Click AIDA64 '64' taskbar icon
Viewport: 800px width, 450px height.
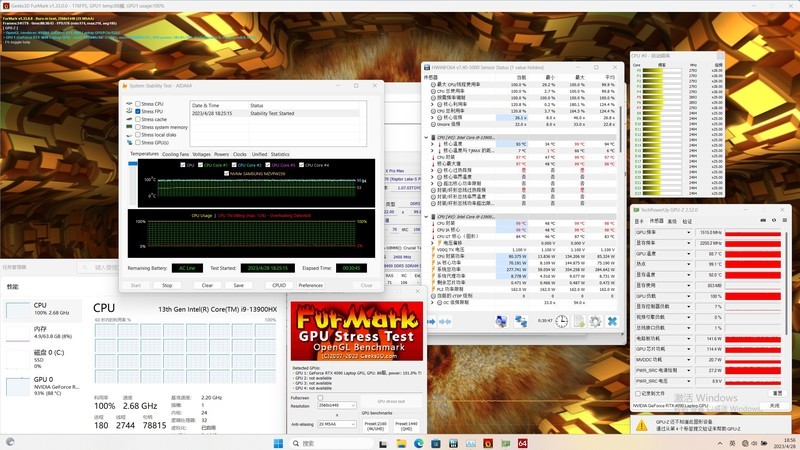pyautogui.click(x=522, y=443)
